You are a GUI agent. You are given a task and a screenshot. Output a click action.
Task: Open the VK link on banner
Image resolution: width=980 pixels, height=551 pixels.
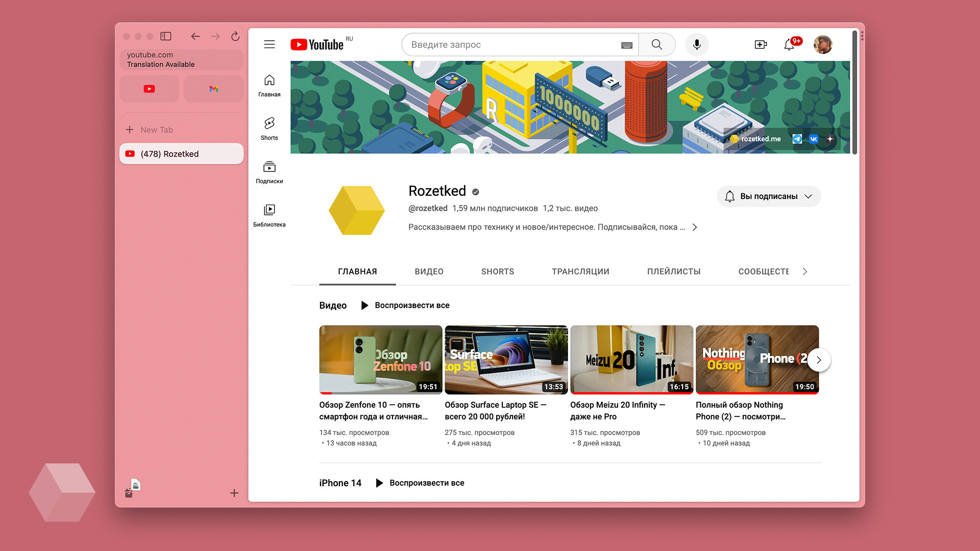(x=814, y=139)
